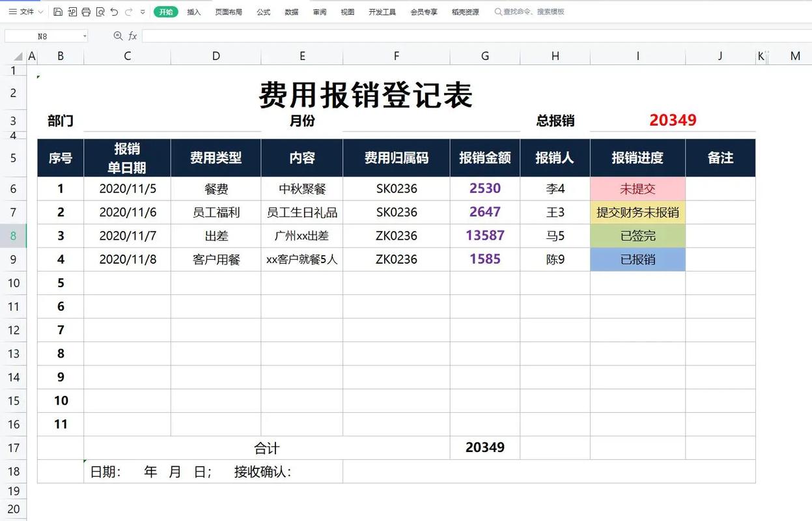Click the amount cell 2530
812x521 pixels.
[x=485, y=189]
